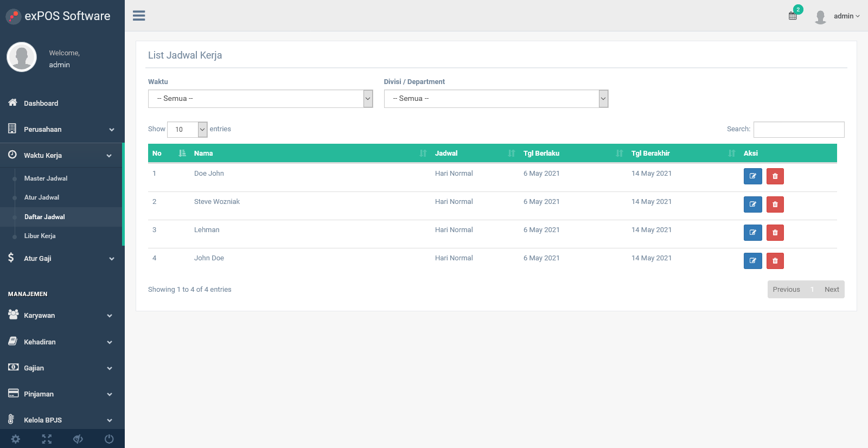Select Daftar Jadwal submenu item

44,217
